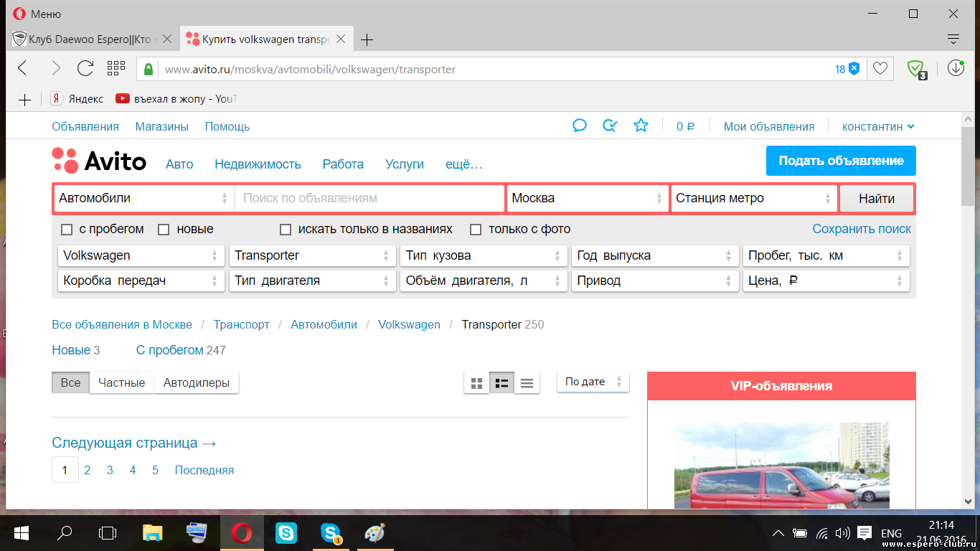Open Opera downloads arrow icon
The width and height of the screenshot is (980, 551).
pos(956,69)
